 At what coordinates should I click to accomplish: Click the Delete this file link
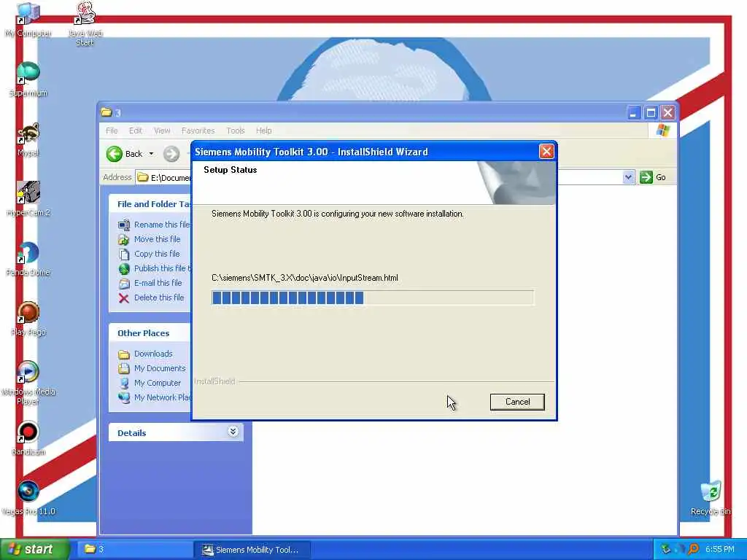pos(159,297)
